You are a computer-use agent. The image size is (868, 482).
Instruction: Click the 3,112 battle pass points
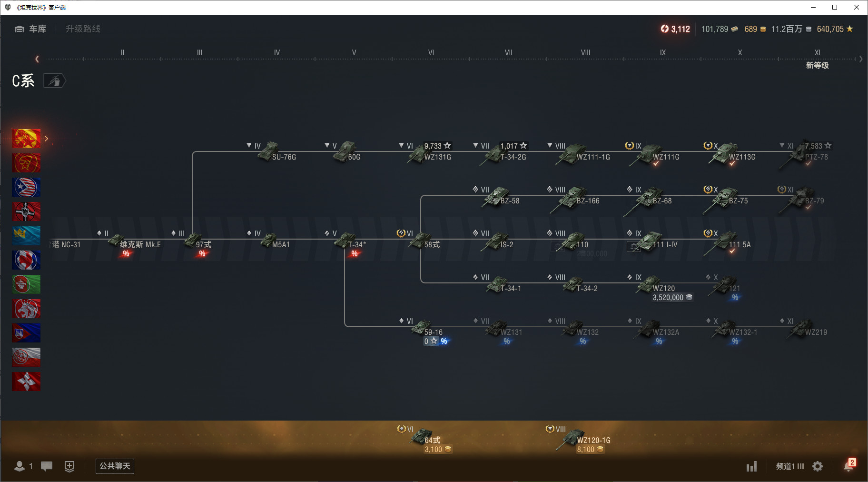(675, 29)
